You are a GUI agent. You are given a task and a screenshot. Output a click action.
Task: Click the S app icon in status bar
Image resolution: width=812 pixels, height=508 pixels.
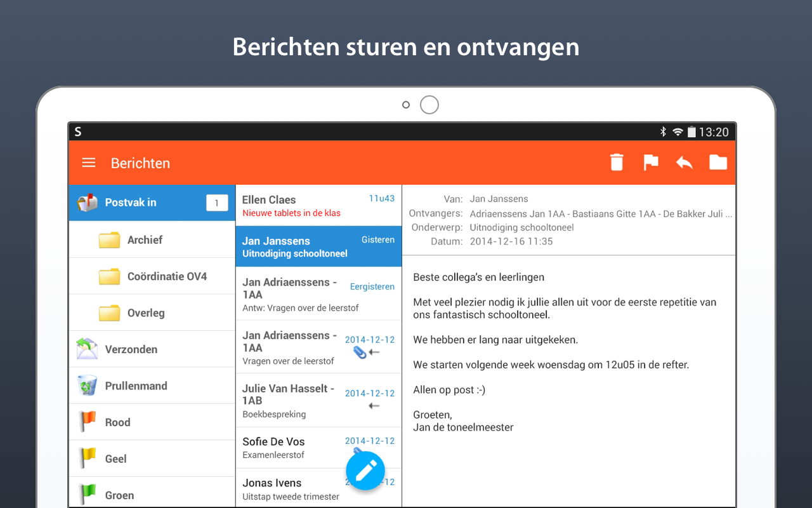pos(78,131)
